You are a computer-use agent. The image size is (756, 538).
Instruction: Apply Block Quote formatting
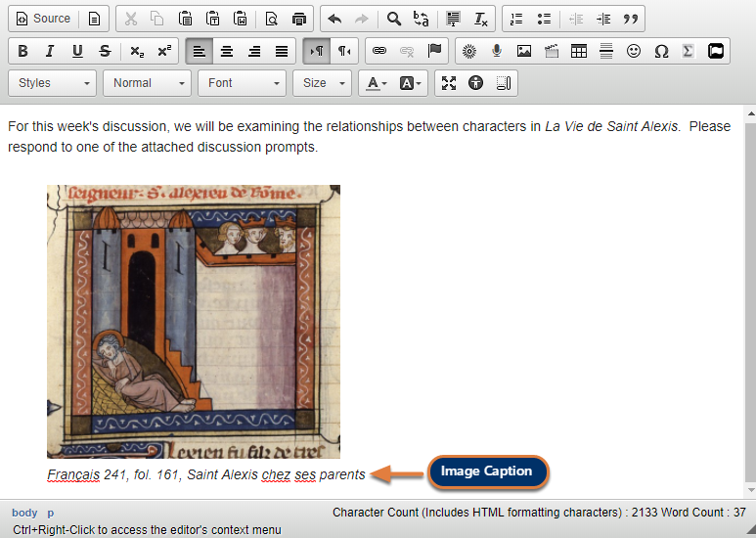click(x=630, y=19)
